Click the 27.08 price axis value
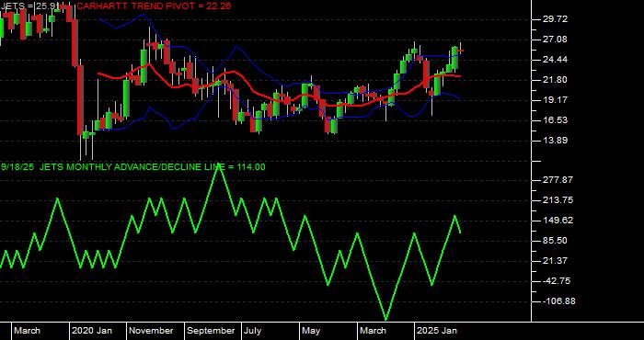The width and height of the screenshot is (644, 340). click(555, 40)
